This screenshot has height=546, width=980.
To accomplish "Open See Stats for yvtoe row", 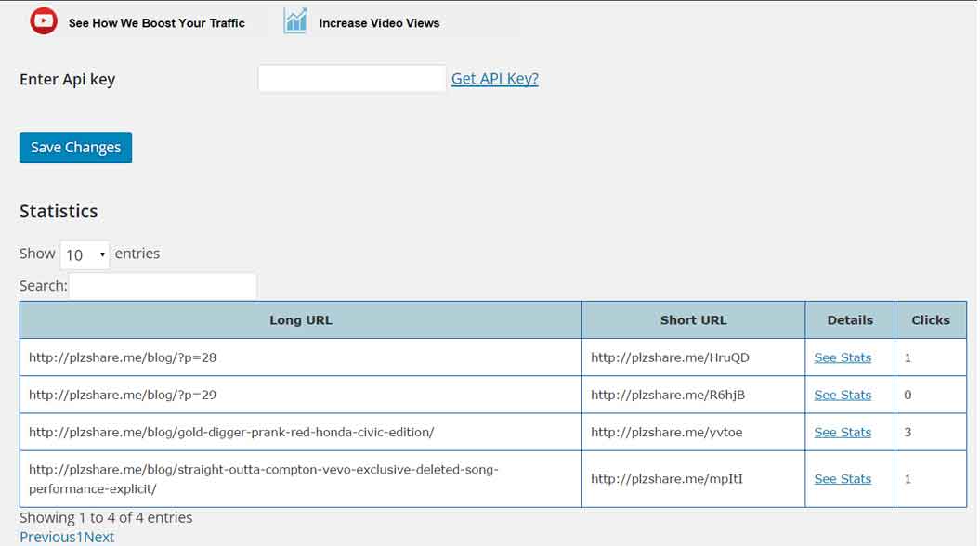I will pyautogui.click(x=843, y=433).
